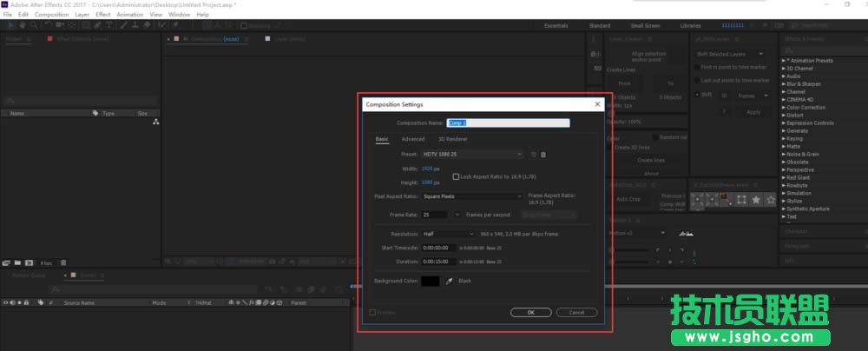This screenshot has width=868, height=351.
Task: Open the Preset dropdown HDTV 1080 25
Action: point(473,154)
